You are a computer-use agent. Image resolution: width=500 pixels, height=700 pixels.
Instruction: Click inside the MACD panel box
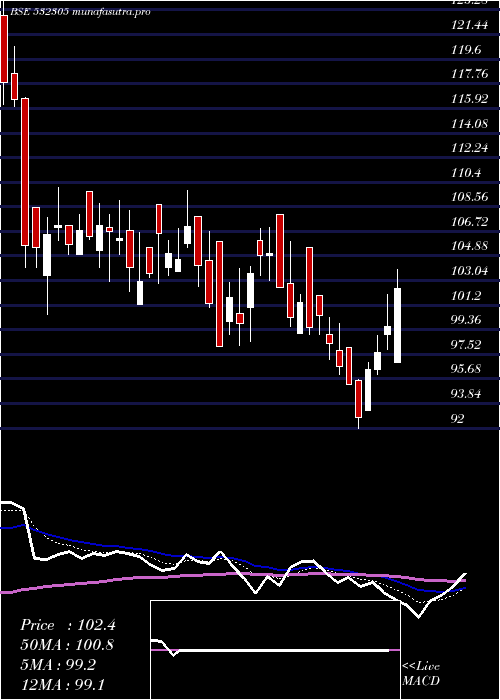point(275,650)
